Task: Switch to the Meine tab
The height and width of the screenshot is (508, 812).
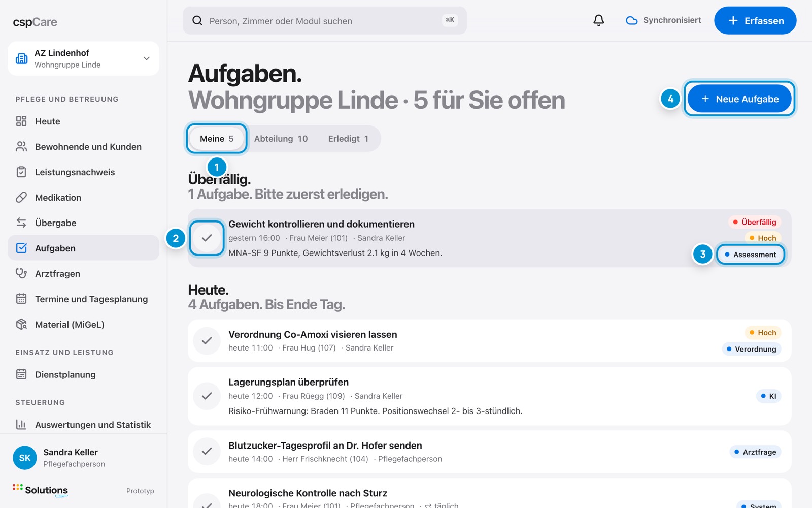Action: point(217,139)
